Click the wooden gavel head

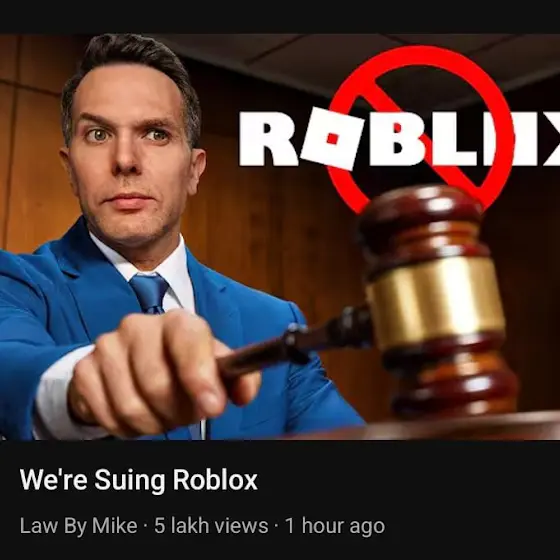(436, 296)
